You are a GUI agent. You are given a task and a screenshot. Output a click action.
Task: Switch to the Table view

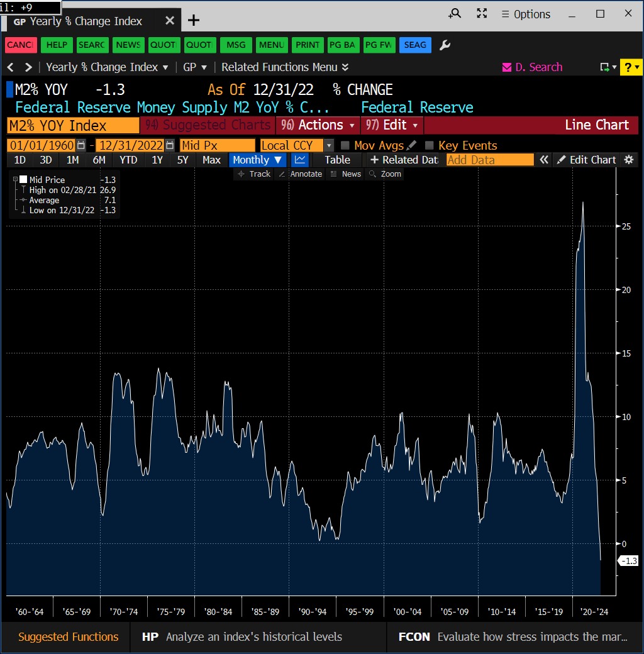tap(338, 160)
